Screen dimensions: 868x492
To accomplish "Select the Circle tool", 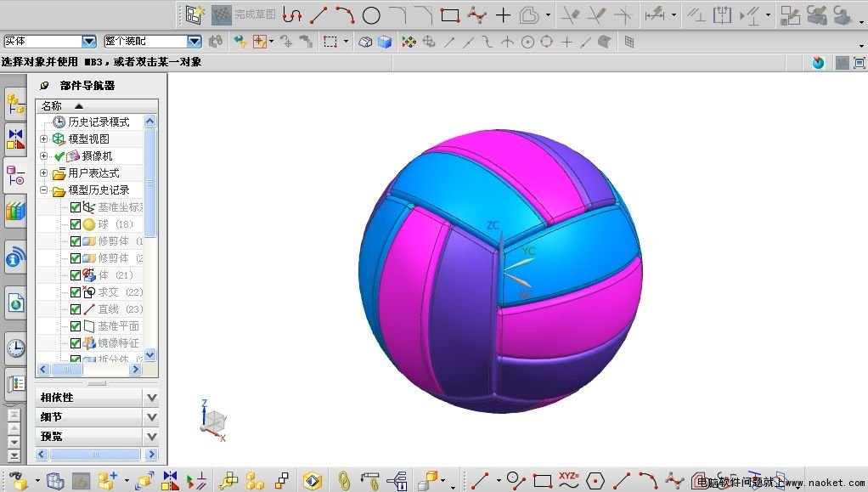I will point(371,15).
